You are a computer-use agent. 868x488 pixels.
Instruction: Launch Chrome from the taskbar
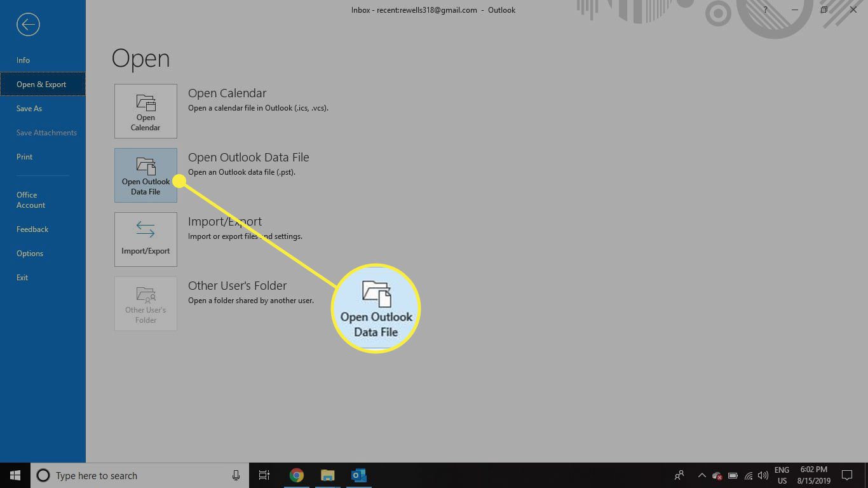click(296, 475)
